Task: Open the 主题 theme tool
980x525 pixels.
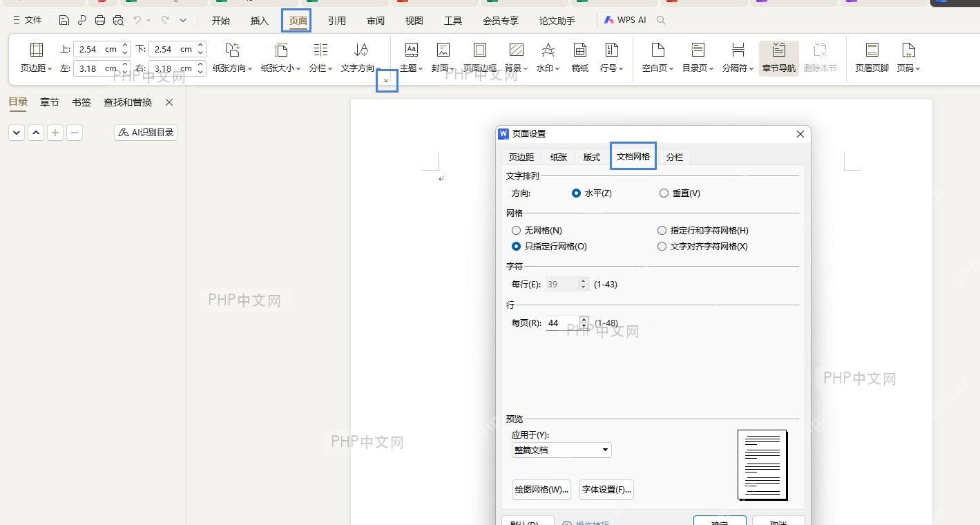Action: tap(411, 57)
